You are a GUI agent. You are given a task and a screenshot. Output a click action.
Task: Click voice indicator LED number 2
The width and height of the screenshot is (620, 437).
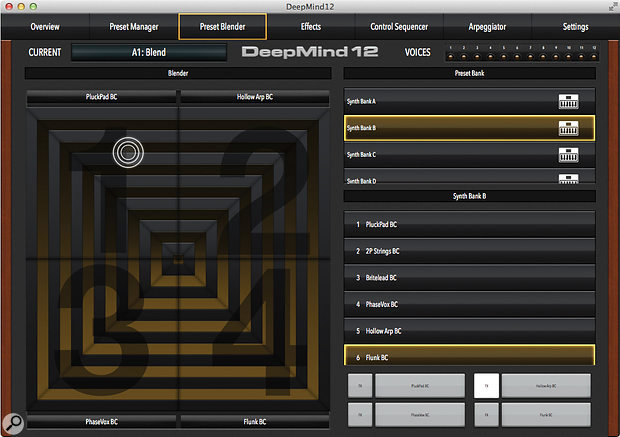(464, 57)
